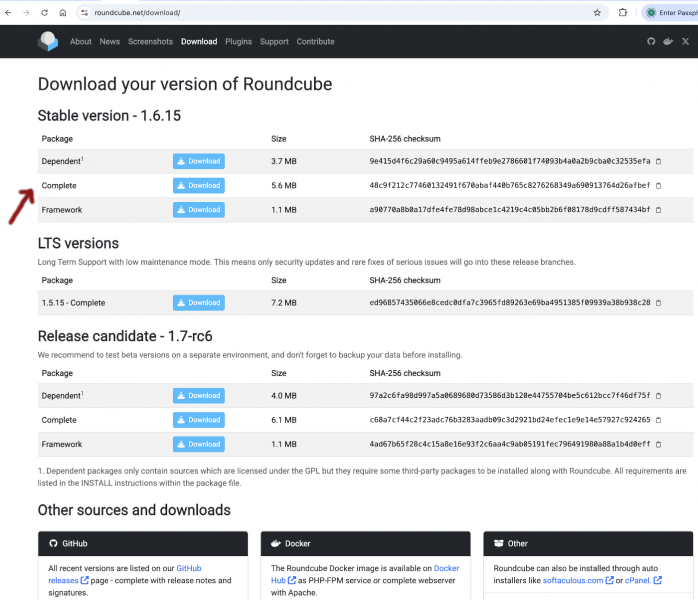Open the GitHub releases link

click(68, 580)
